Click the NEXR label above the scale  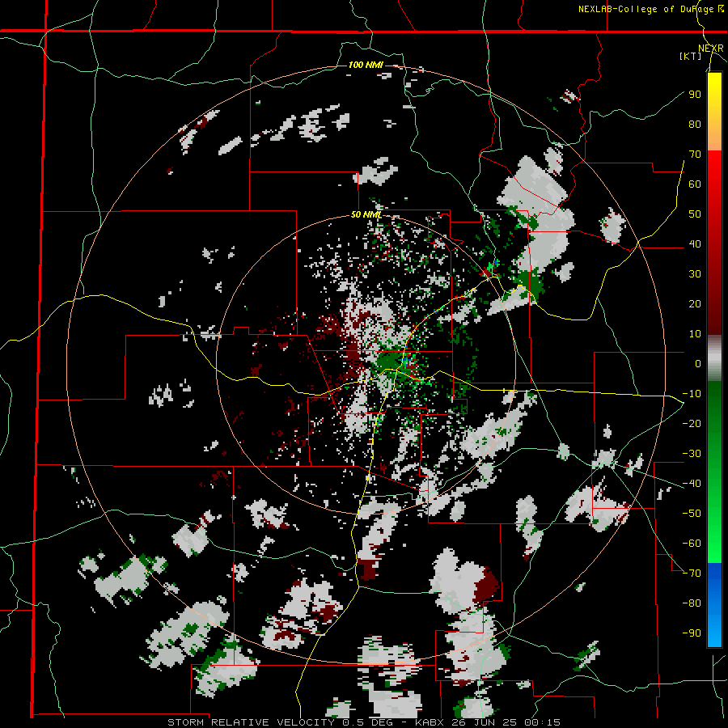pyautogui.click(x=711, y=49)
